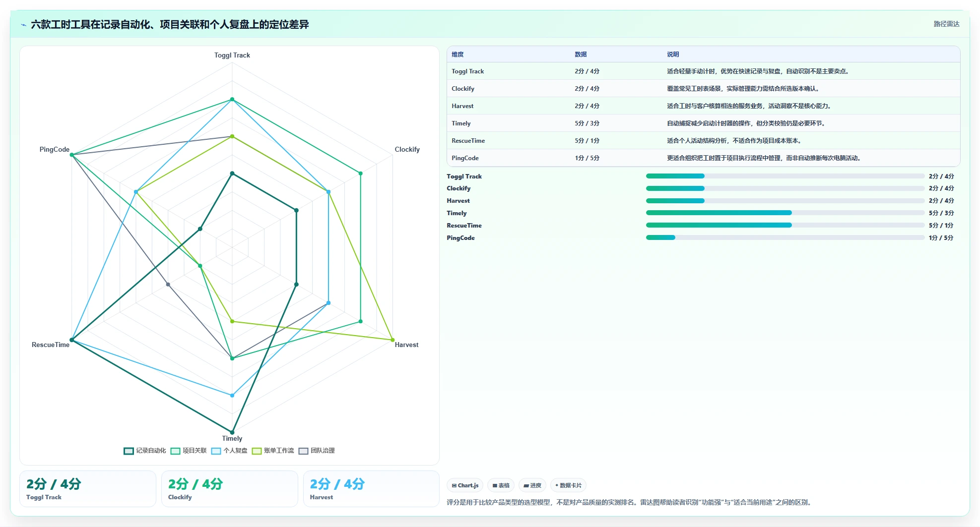This screenshot has height=527, width=980.
Task: Select the 维度 column header
Action: tap(457, 55)
